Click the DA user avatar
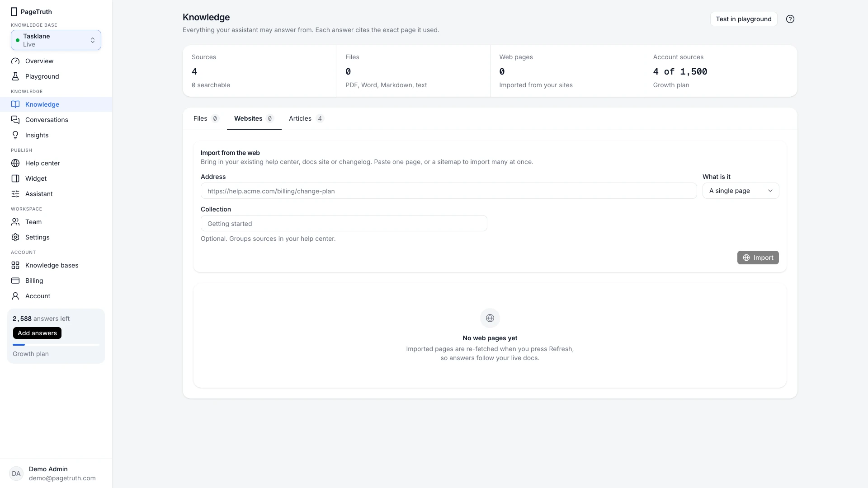 click(16, 474)
